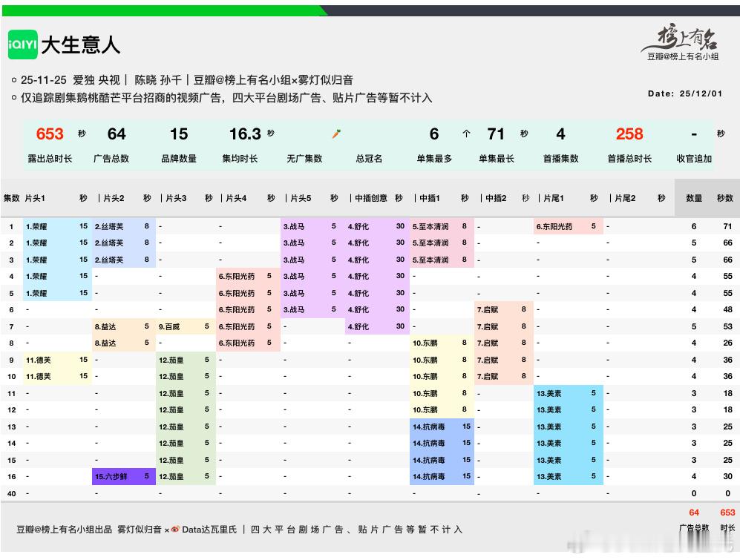Image resolution: width=740 pixels, height=560 pixels.
Task: Click the 16.3 集均时长 value
Action: coord(245,134)
